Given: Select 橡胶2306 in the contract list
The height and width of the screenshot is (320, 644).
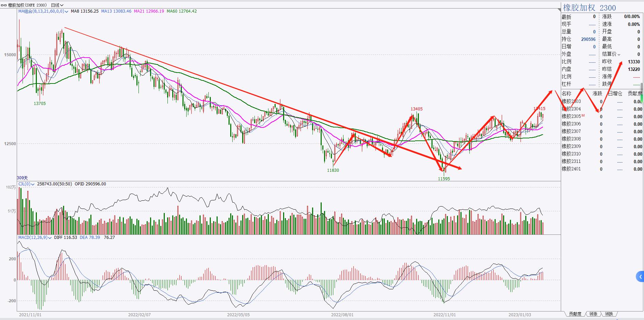Looking at the screenshot, I should (571, 124).
